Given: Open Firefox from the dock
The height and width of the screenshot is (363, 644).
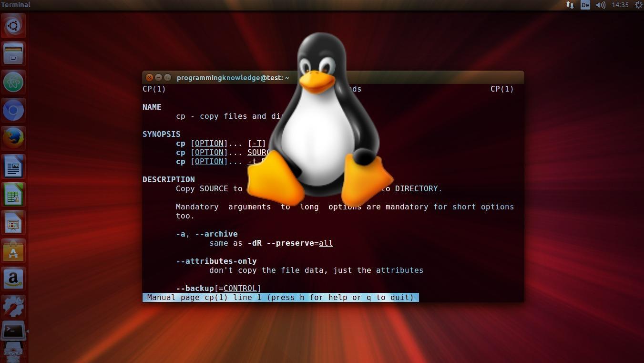Looking at the screenshot, I should click(13, 138).
